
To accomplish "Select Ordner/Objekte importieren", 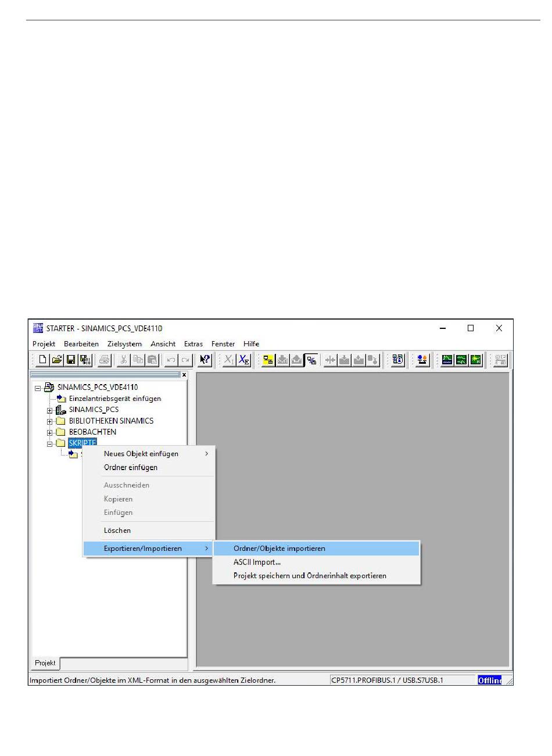I will 316,549.
